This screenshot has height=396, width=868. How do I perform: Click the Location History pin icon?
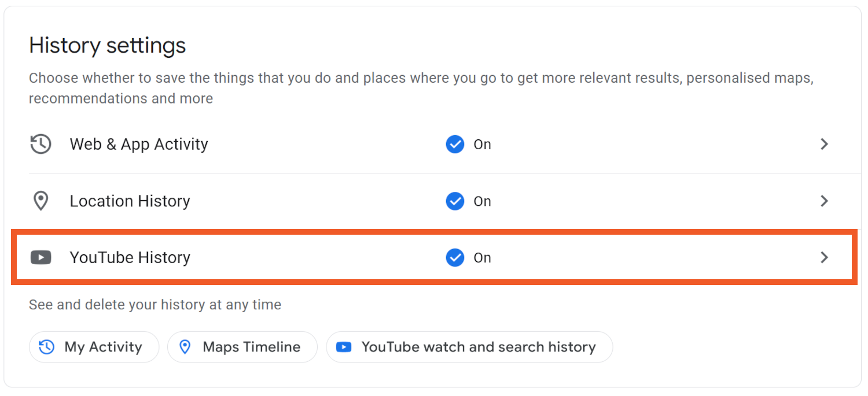coord(41,201)
